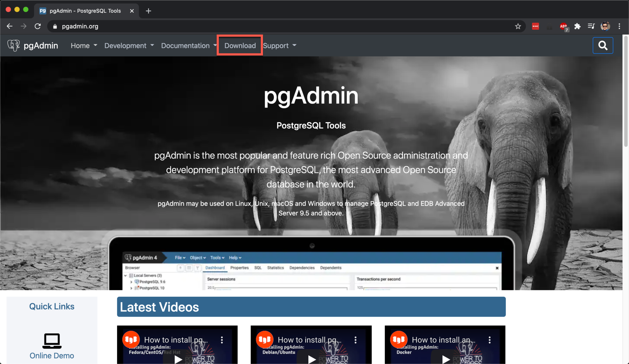The height and width of the screenshot is (364, 629).
Task: Open the site search magnifier
Action: pos(603,45)
